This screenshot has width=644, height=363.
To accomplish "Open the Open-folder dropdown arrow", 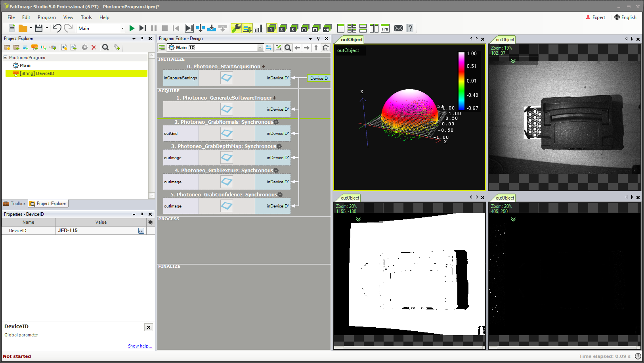I will (x=31, y=28).
